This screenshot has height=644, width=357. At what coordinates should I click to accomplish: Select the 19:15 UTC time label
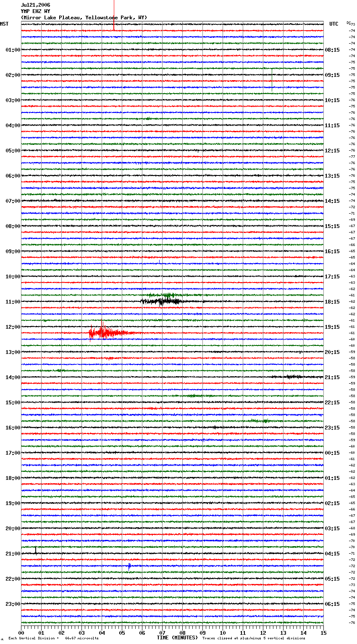332,327
